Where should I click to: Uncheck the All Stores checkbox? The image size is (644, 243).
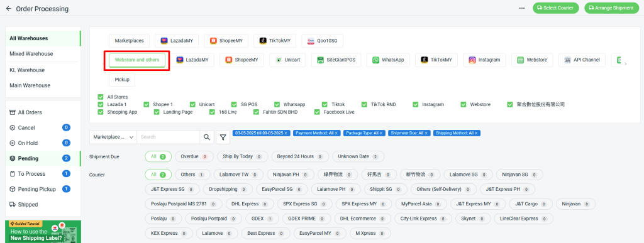coord(101,97)
